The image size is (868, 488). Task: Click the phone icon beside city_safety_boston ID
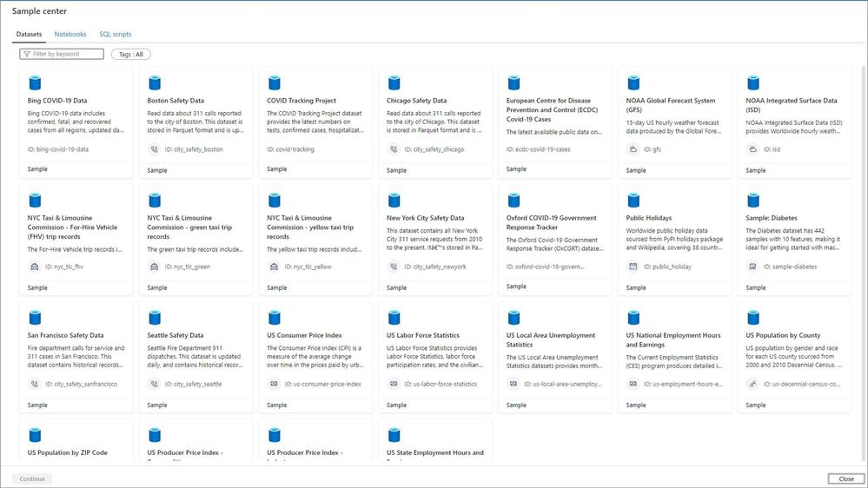[x=154, y=149]
